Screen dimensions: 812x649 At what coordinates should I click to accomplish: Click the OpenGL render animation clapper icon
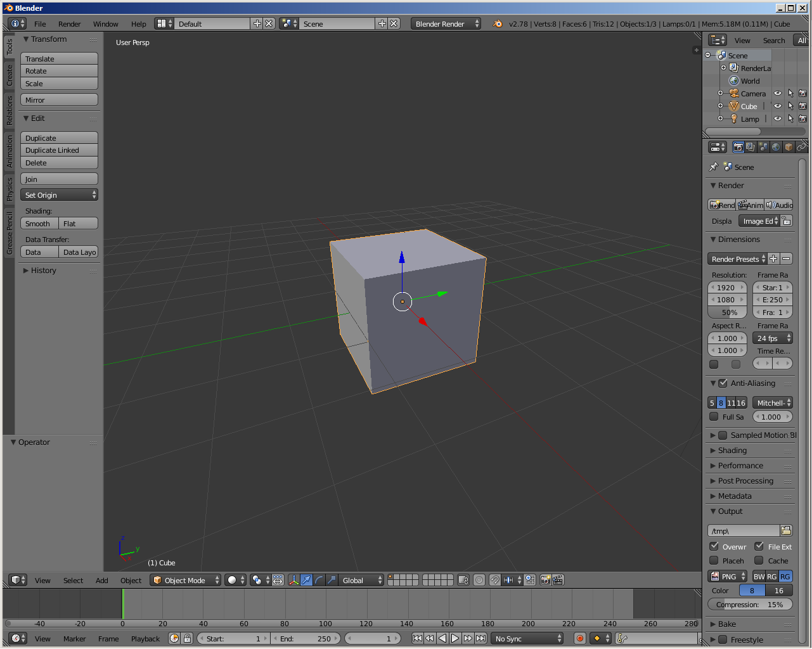tap(558, 580)
